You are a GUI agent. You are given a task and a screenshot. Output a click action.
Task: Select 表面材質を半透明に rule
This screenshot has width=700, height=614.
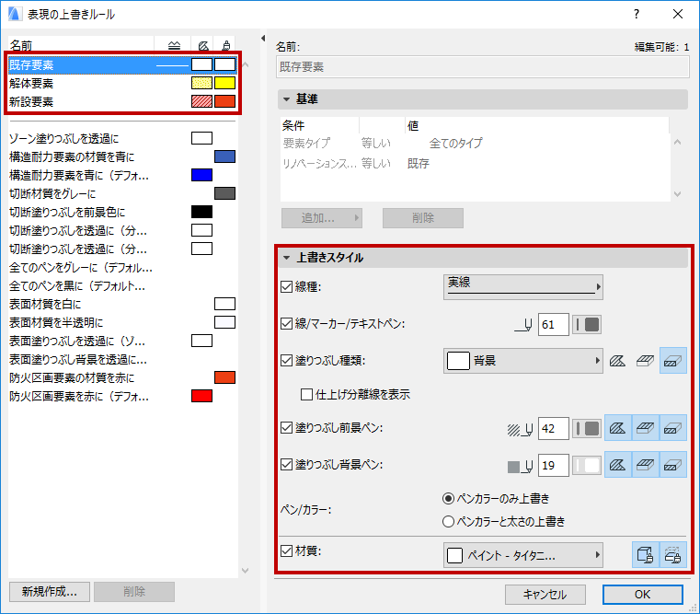pyautogui.click(x=122, y=322)
